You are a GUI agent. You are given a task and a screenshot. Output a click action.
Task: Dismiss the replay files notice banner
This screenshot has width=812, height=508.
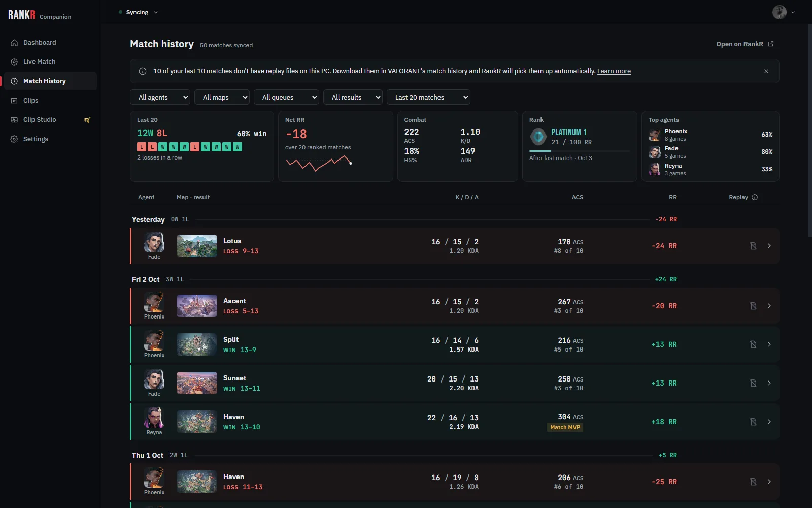point(766,71)
